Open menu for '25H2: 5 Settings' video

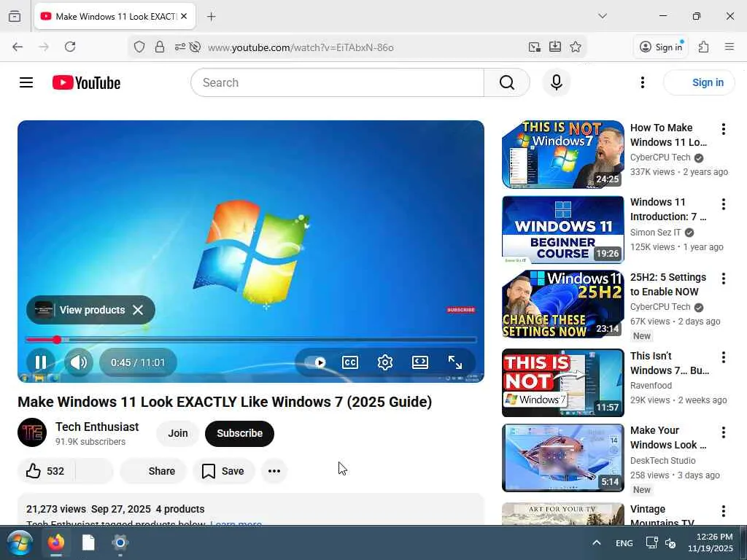tap(723, 279)
